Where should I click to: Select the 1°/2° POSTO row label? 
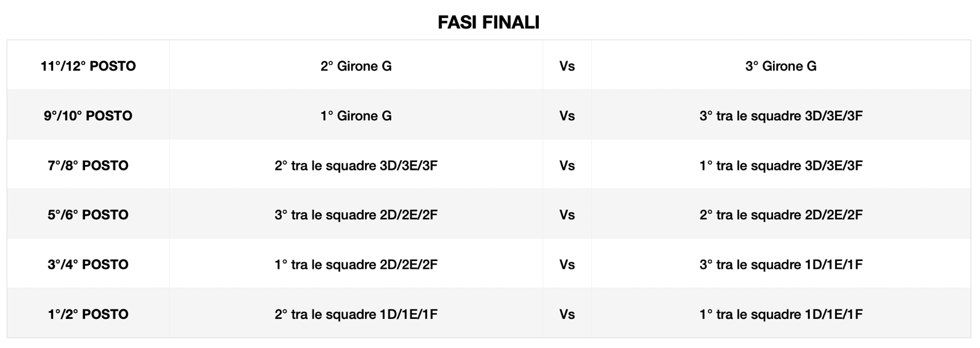[88, 314]
